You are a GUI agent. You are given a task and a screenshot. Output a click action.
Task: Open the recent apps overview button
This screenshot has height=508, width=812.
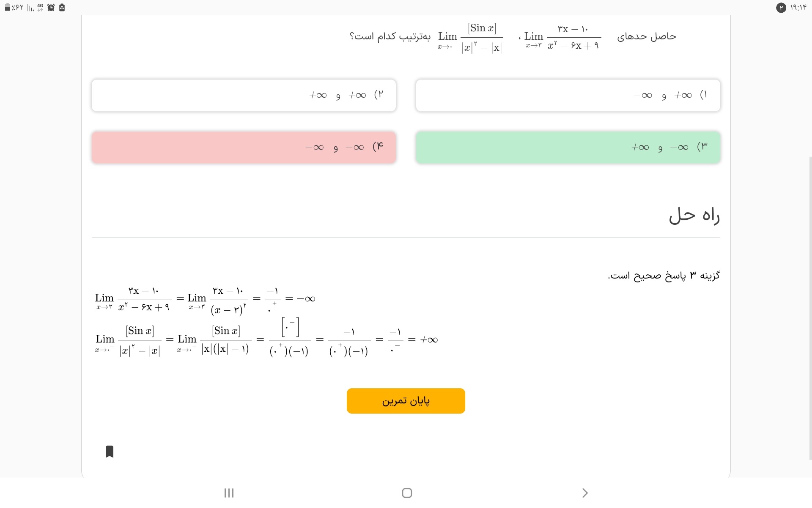tap(229, 493)
